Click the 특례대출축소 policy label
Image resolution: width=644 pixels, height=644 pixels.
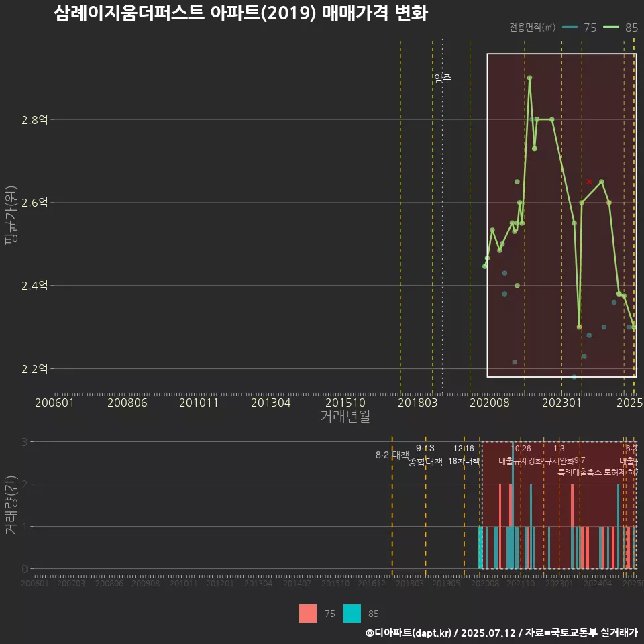tap(580, 472)
